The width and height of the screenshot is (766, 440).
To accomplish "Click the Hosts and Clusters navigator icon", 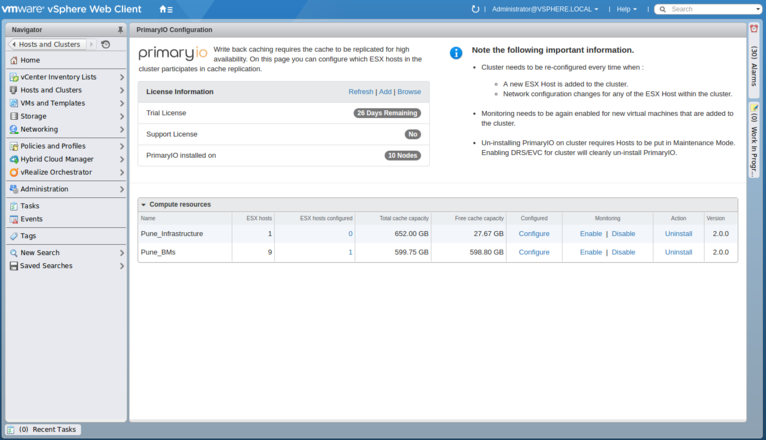I will tap(14, 90).
